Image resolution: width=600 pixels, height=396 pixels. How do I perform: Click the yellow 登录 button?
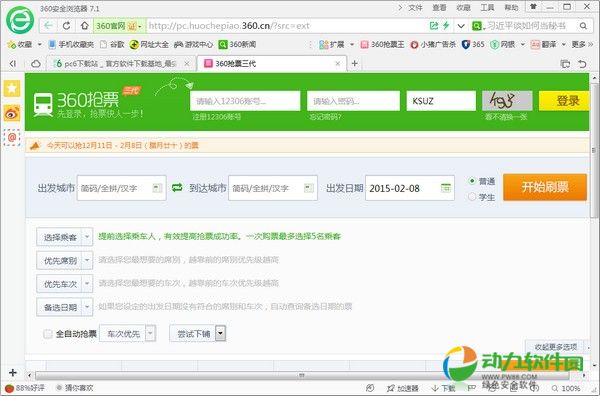point(564,101)
